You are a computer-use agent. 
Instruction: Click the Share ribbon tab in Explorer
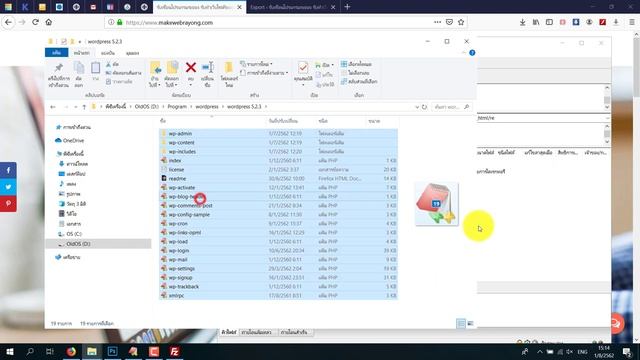108,53
